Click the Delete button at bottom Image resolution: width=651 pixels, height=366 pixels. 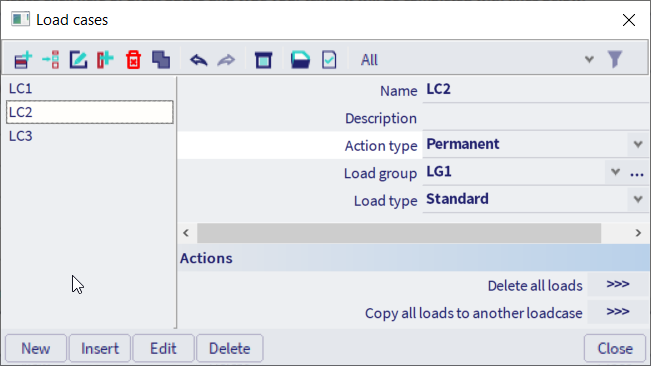point(230,348)
